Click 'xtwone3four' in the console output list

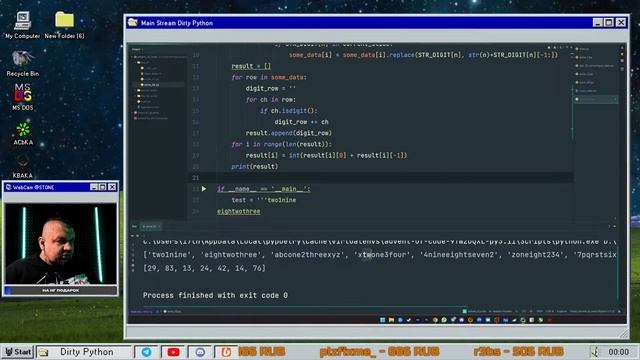382,255
